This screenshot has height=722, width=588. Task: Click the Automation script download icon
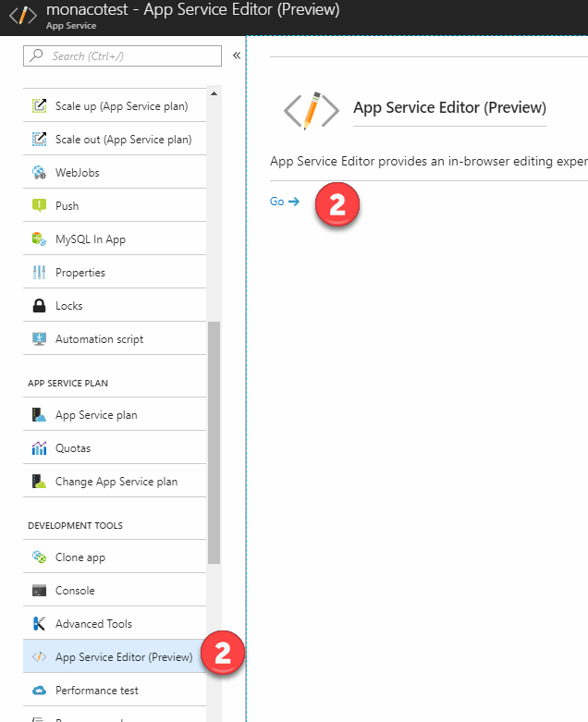[x=39, y=339]
